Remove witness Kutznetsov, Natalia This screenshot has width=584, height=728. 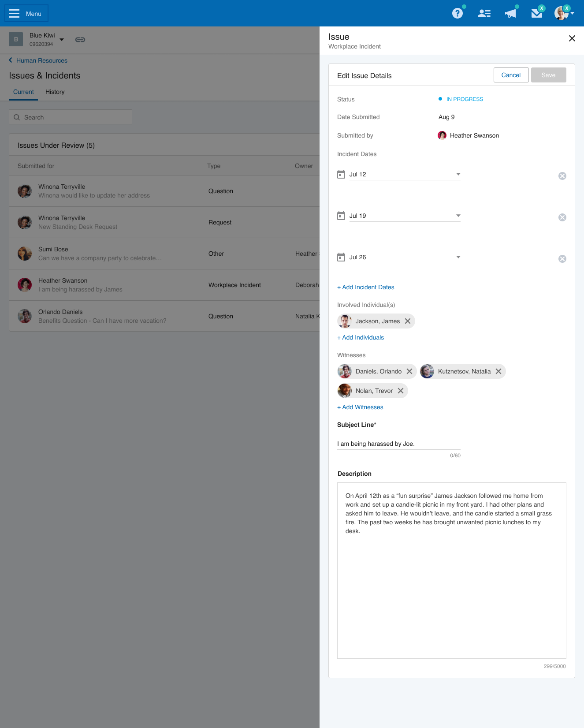point(498,371)
